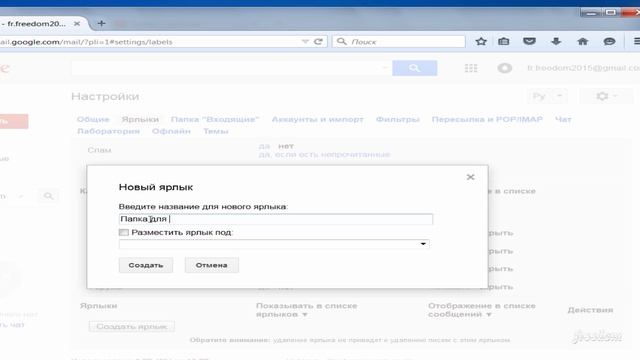640x360 pixels.
Task: Reload the page with refresh icon
Action: coord(318,42)
